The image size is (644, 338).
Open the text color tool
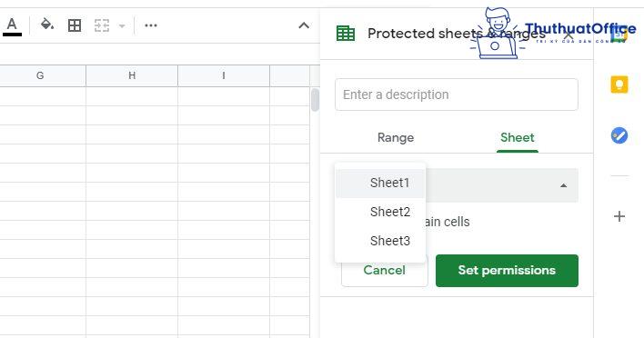pyautogui.click(x=12, y=26)
